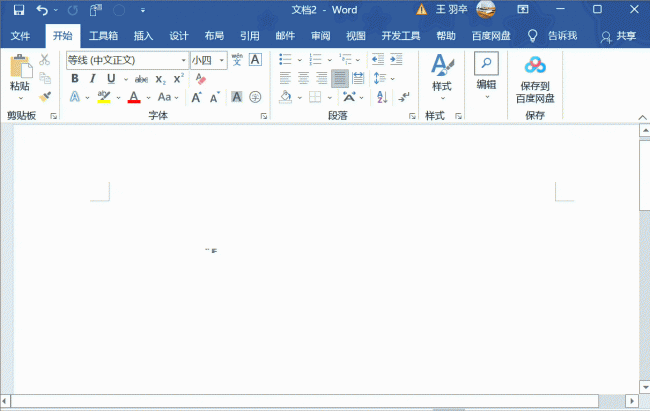The image size is (650, 411).
Task: Switch to the 插入 tab
Action: (143, 36)
